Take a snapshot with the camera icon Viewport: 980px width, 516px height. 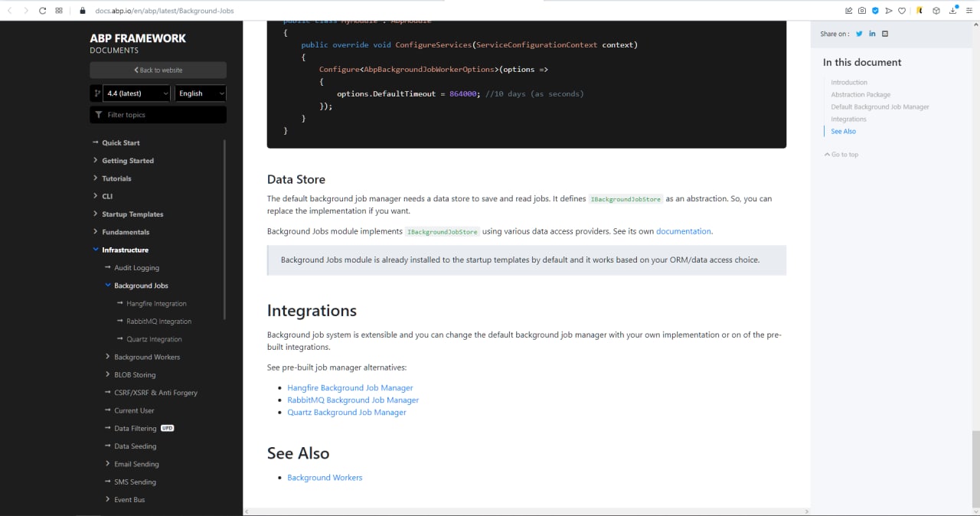(862, 11)
